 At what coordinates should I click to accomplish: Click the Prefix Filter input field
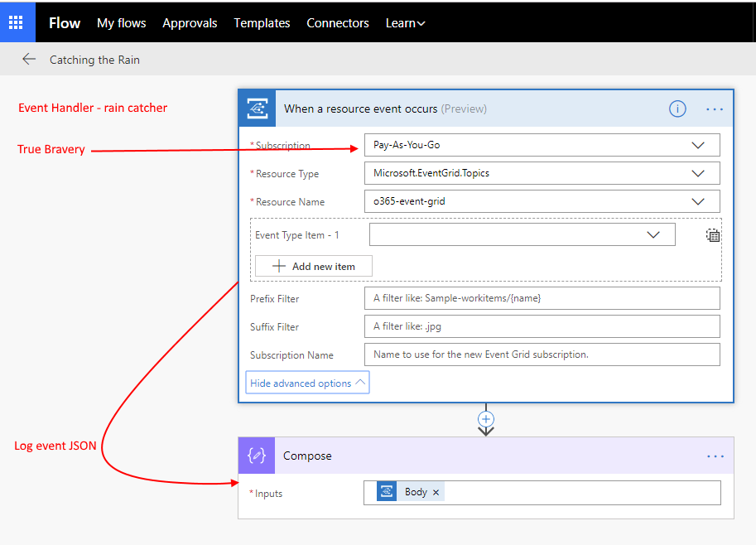[x=542, y=298]
